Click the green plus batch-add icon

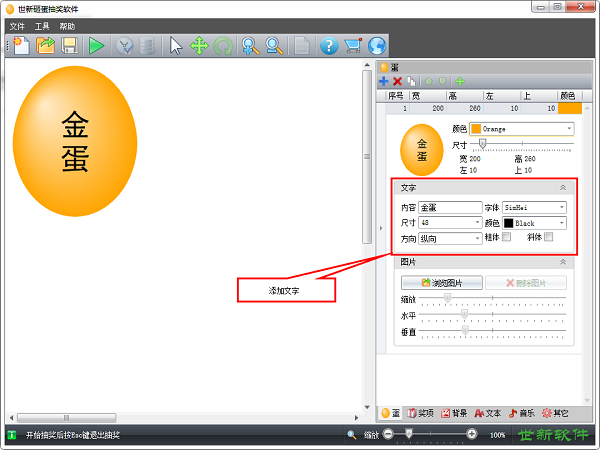(x=460, y=81)
